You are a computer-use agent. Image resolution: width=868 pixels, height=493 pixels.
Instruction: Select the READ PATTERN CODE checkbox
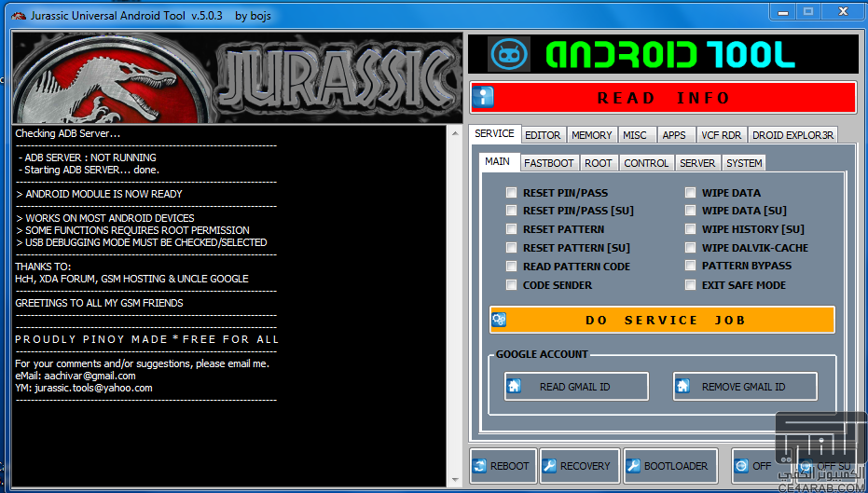(x=511, y=267)
